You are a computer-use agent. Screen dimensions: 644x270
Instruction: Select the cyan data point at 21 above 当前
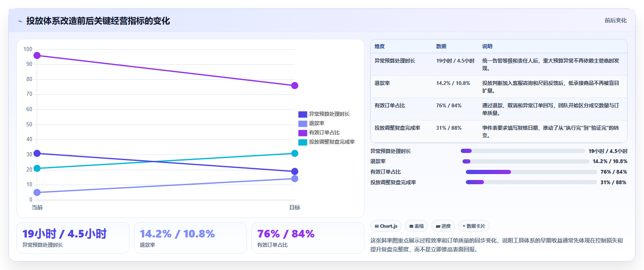[x=37, y=168]
